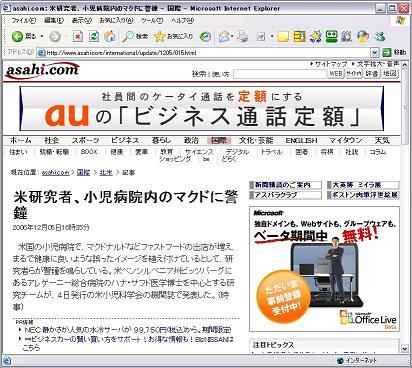This screenshot has height=368, width=412.
Task: Open the NEC 水冷サーバ PR link
Action: [128, 330]
